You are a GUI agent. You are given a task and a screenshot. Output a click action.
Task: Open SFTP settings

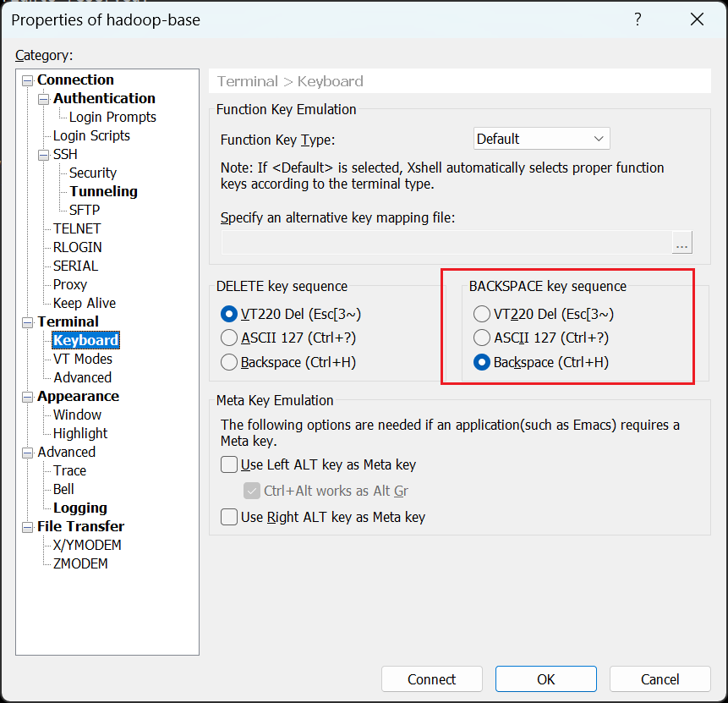85,210
